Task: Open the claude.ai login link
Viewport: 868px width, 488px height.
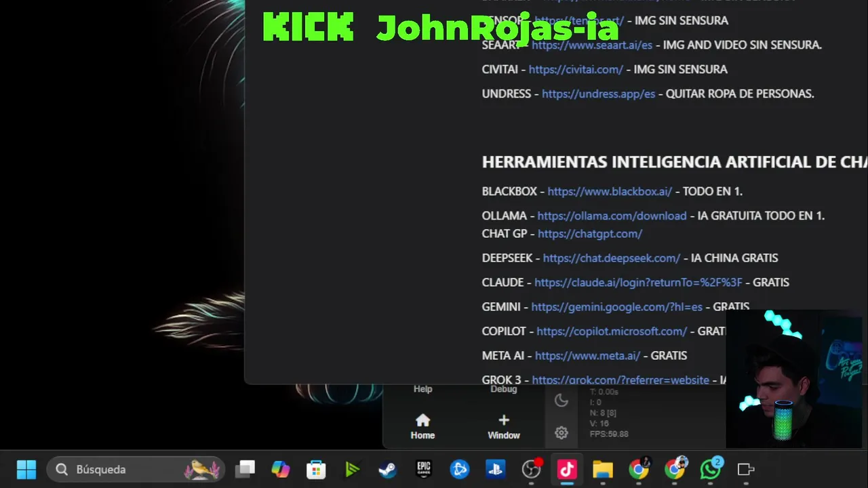Action: click(638, 282)
